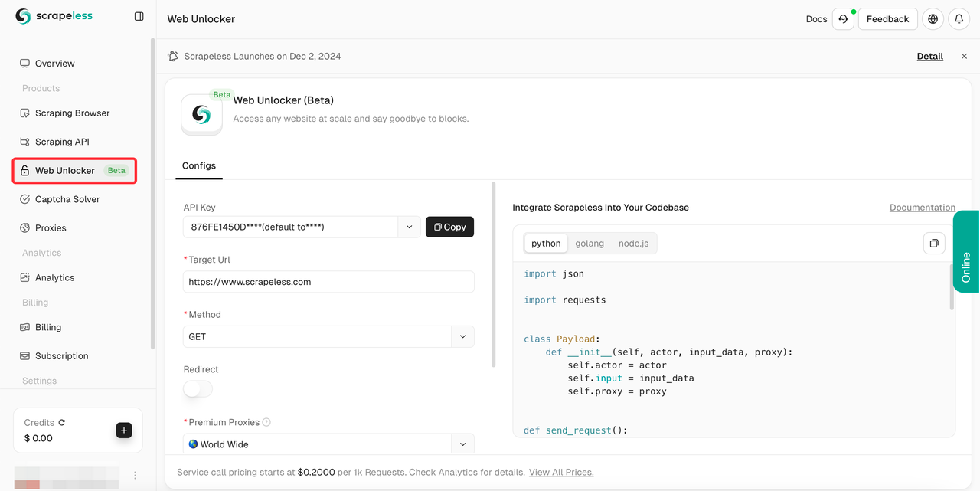
Task: Click the Online side tab
Action: [x=966, y=252]
